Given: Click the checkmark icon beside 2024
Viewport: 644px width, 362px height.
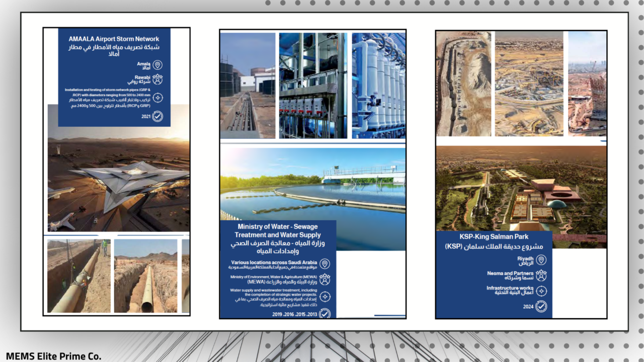Looking at the screenshot, I should (541, 306).
